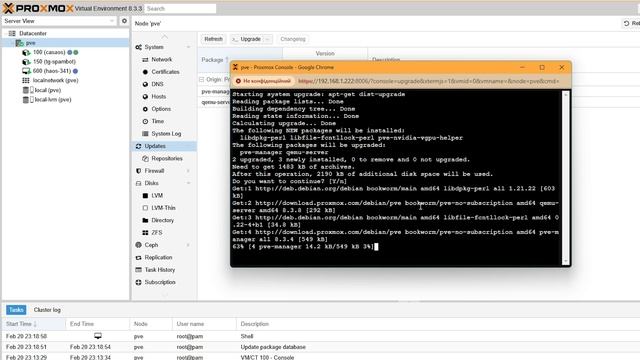
Task: Open the Upgrade dropdown arrow
Action: point(268,39)
